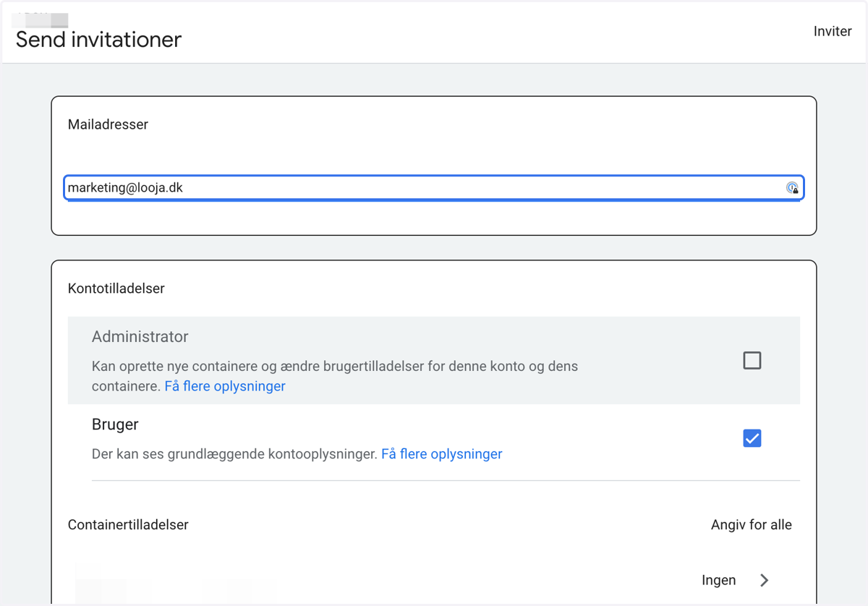Open the Få flere oplysninger link under Bruger

coord(442,454)
